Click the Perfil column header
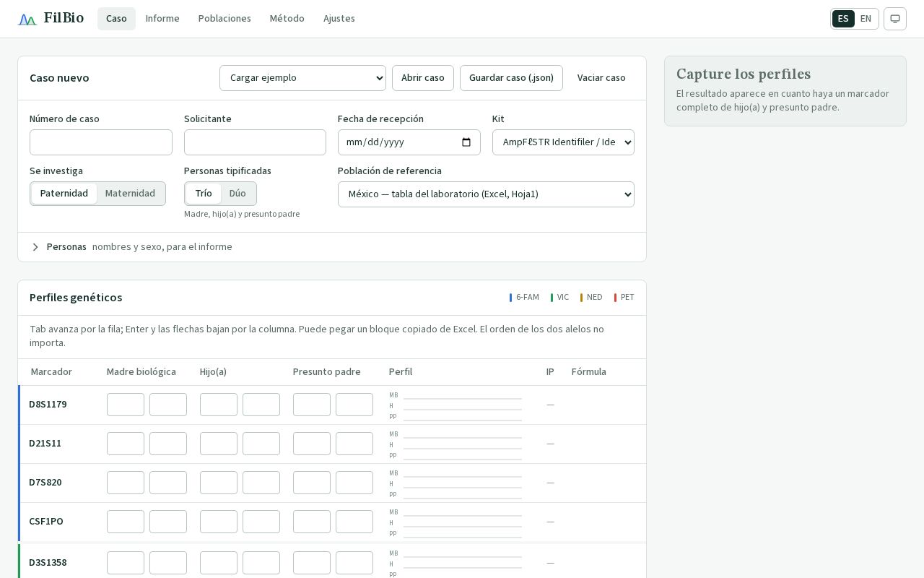The width and height of the screenshot is (924, 578). point(401,372)
